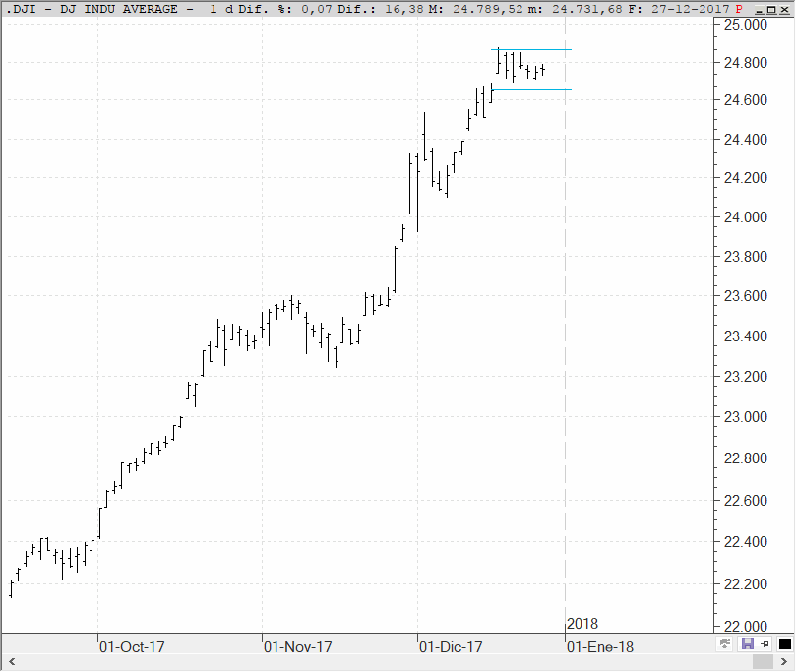
Task: Click the M: 24.789,52 maximum value
Action: 475,9
